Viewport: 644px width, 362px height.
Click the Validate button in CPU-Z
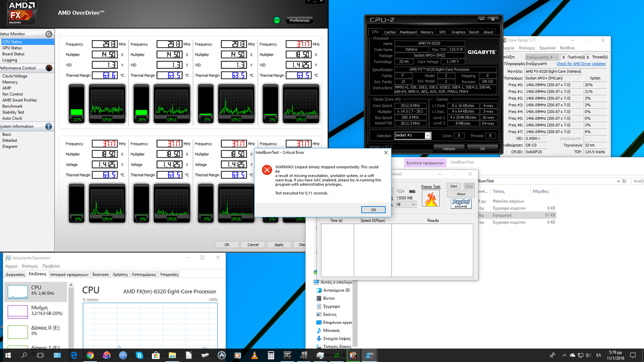tap(449, 149)
